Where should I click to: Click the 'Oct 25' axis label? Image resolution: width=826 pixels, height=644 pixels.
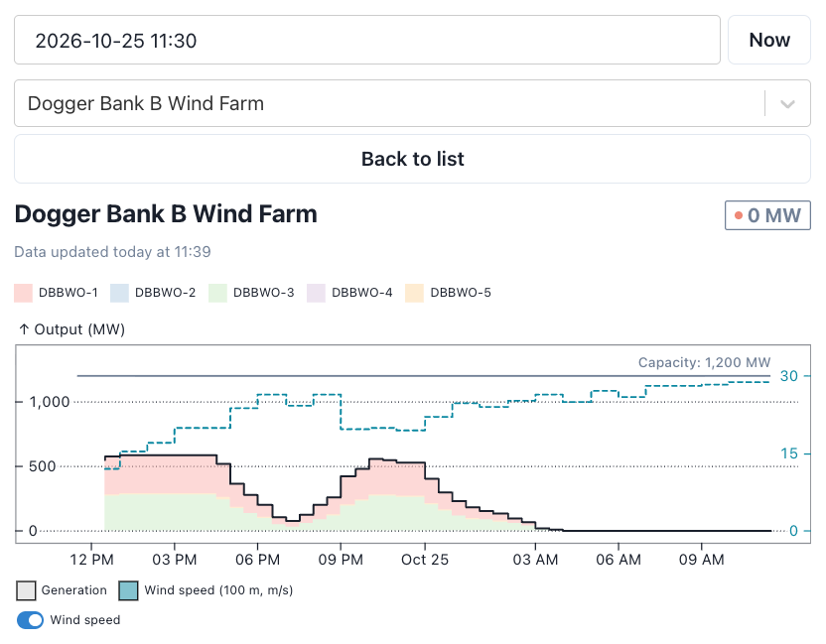[425, 560]
